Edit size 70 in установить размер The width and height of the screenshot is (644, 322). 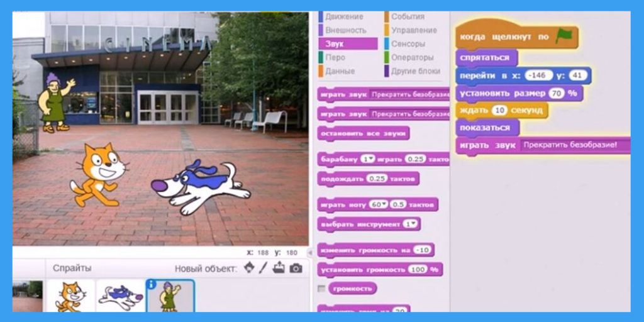(x=556, y=93)
